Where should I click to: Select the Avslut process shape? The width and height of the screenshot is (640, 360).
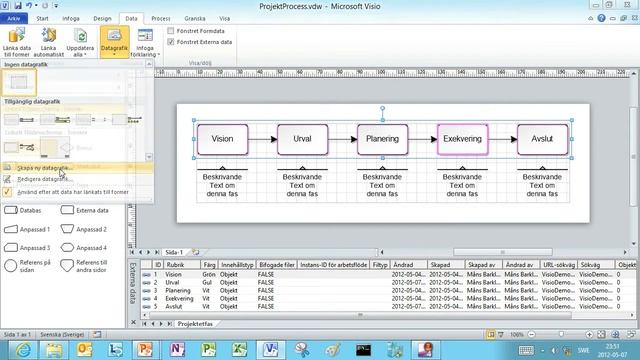pos(542,139)
